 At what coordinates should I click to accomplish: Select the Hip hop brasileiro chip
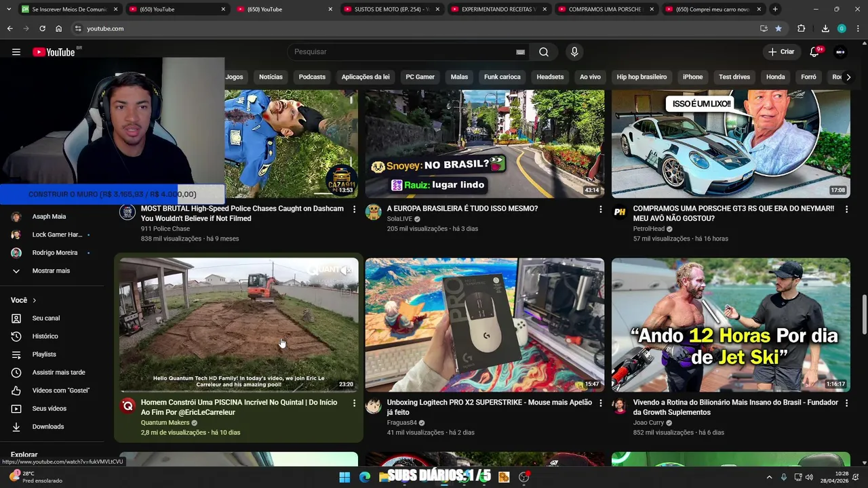(x=642, y=77)
